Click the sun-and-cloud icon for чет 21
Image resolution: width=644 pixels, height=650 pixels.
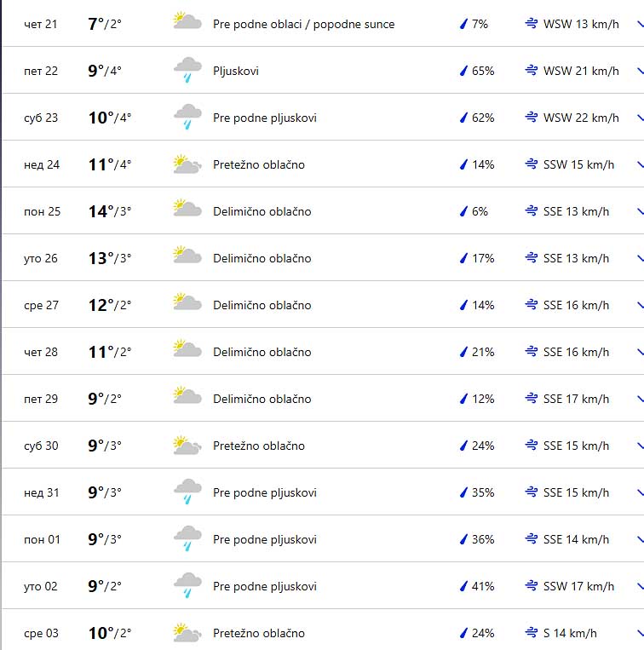click(187, 22)
